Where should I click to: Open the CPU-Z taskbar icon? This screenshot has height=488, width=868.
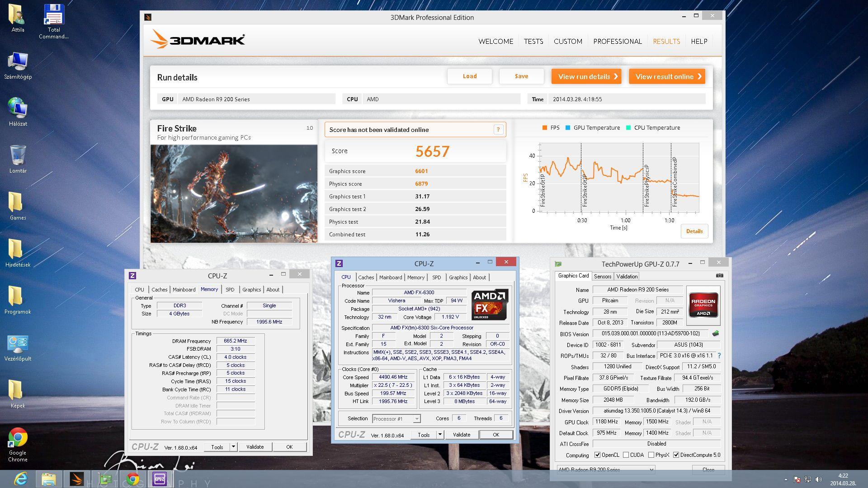[160, 479]
